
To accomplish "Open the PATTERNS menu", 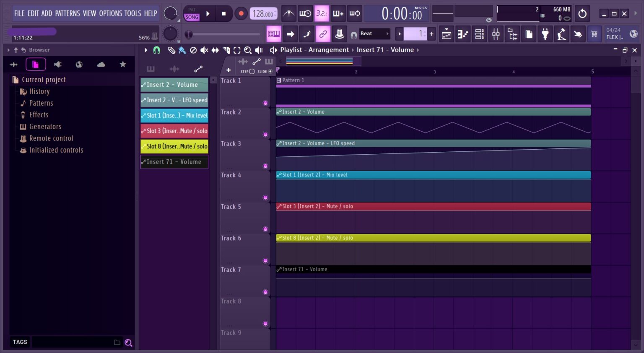I will (68, 13).
